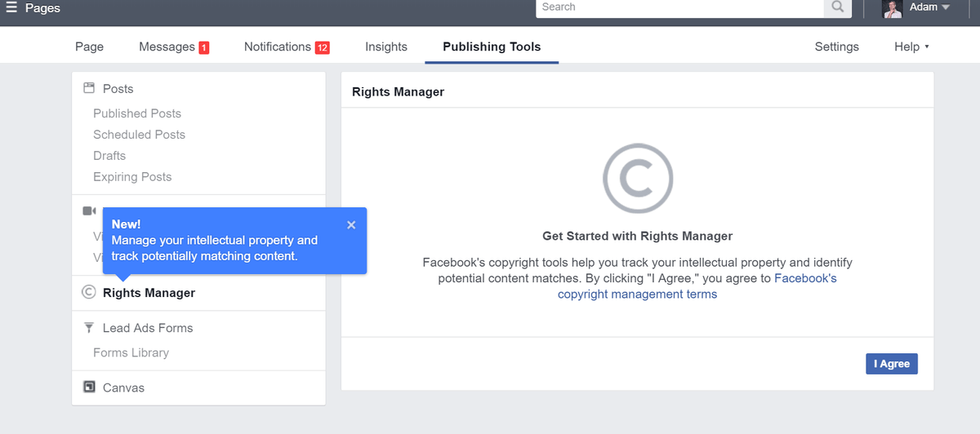The width and height of the screenshot is (980, 434).
Task: Click 'Get Started with Rights Manager' heading
Action: [x=638, y=236]
